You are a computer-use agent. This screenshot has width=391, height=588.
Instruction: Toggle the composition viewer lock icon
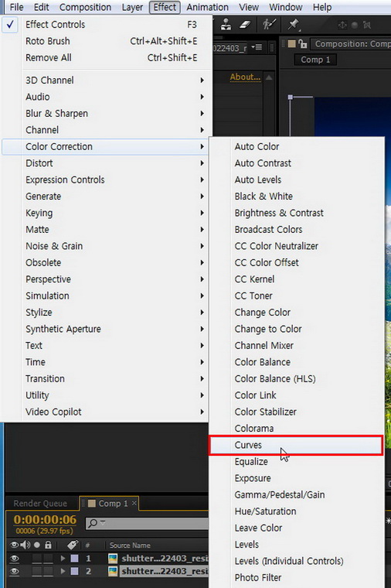(x=303, y=44)
